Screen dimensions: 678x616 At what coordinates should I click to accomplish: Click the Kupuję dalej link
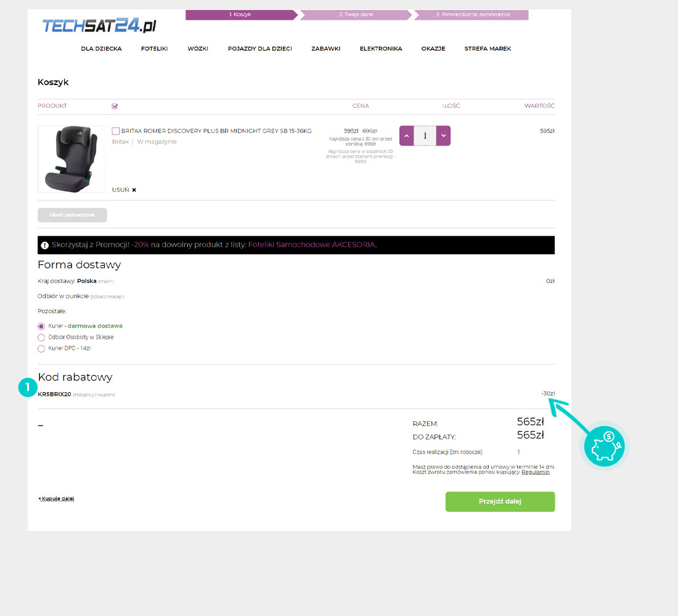tap(56, 498)
